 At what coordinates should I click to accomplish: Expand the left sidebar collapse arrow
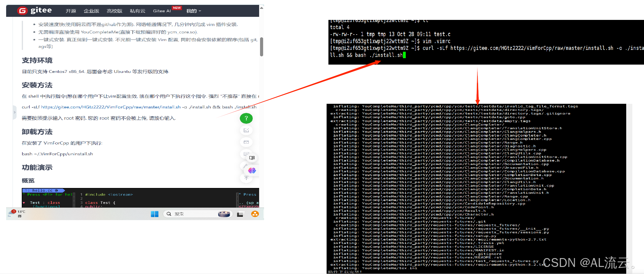coord(14,112)
